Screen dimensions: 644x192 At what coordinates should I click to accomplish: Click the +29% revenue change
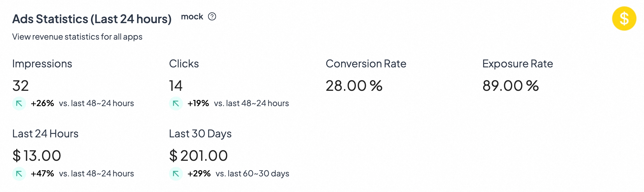coord(199,173)
